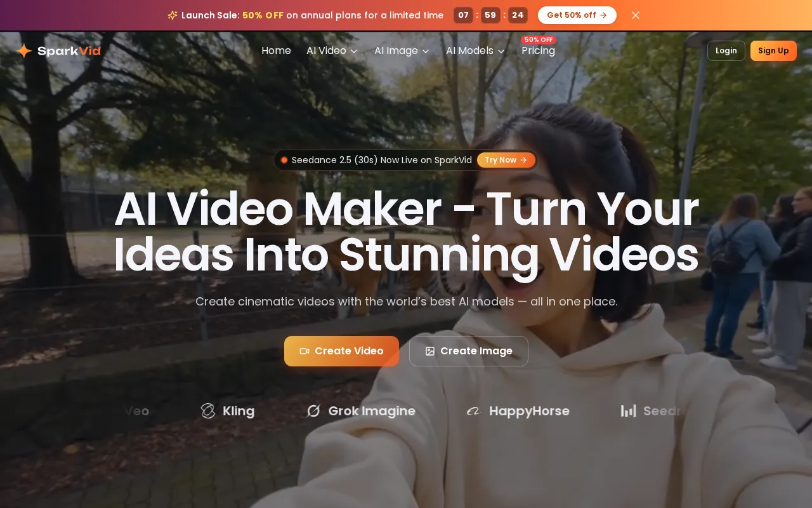Image resolution: width=812 pixels, height=508 pixels.
Task: Go to the Home nav item
Action: pyautogui.click(x=276, y=51)
